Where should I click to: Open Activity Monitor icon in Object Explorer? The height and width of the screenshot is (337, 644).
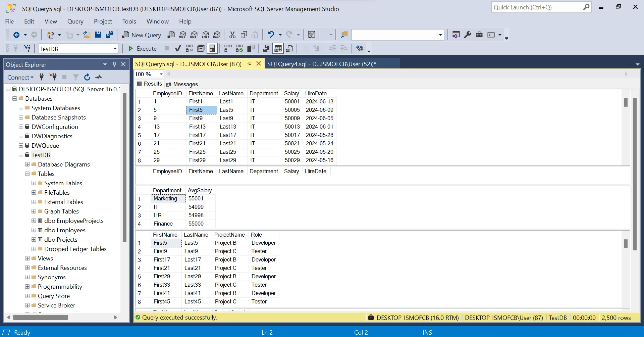click(x=99, y=77)
